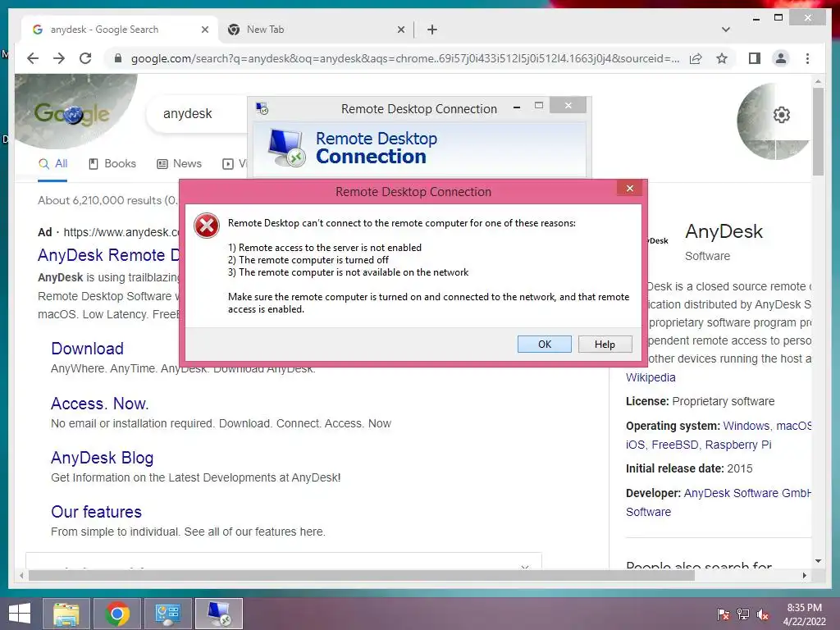Minimize the Remote Desktop Connection window

point(517,107)
